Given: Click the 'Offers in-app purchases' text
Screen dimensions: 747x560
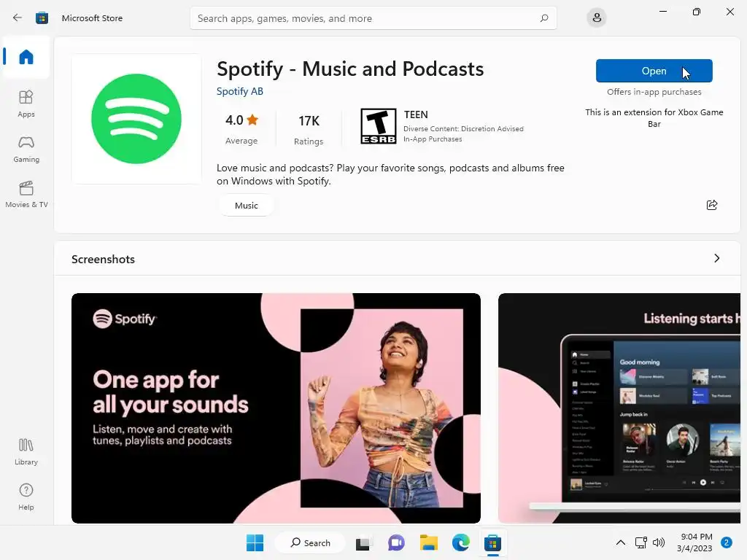Looking at the screenshot, I should point(654,92).
